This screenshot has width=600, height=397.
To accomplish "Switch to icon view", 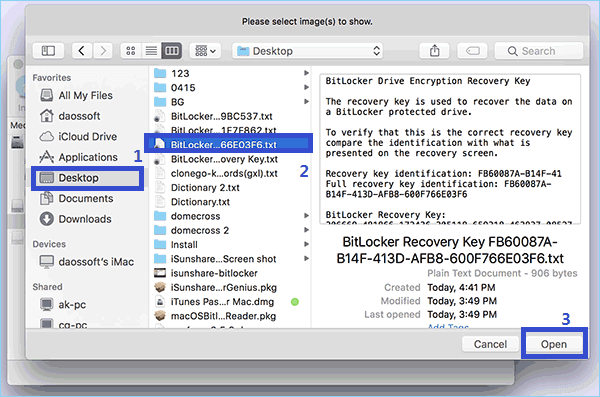I will click(131, 51).
